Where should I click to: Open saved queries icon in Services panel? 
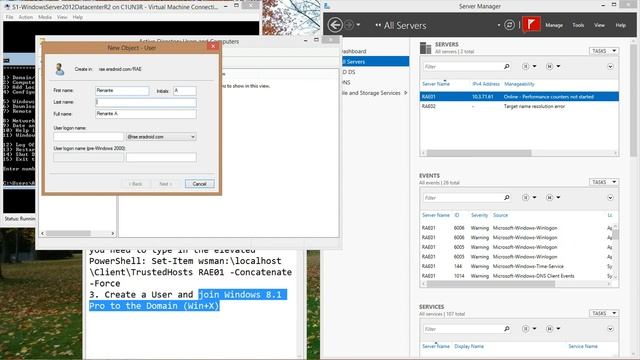pyautogui.click(x=553, y=329)
